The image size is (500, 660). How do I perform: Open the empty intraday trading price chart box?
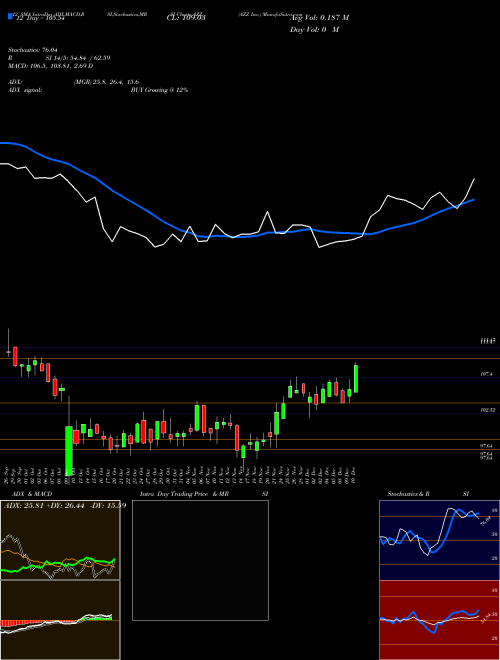pos(200,560)
